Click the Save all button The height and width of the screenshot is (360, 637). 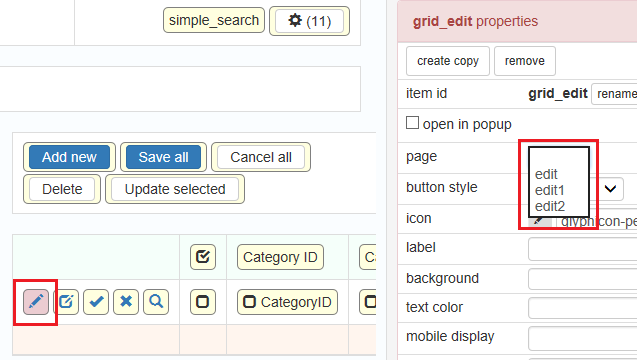pyautogui.click(x=163, y=157)
